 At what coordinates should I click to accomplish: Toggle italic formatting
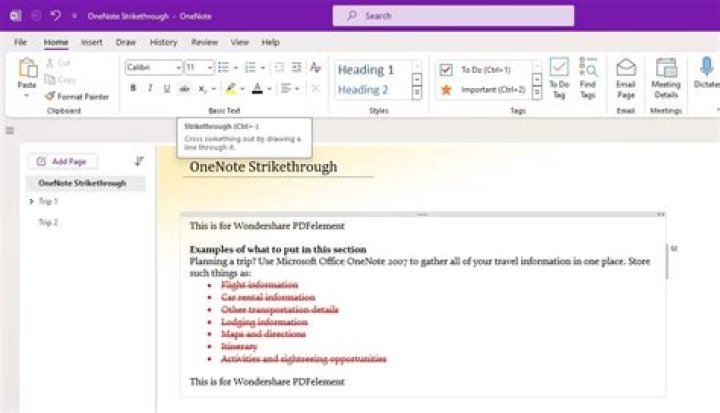pyautogui.click(x=150, y=88)
